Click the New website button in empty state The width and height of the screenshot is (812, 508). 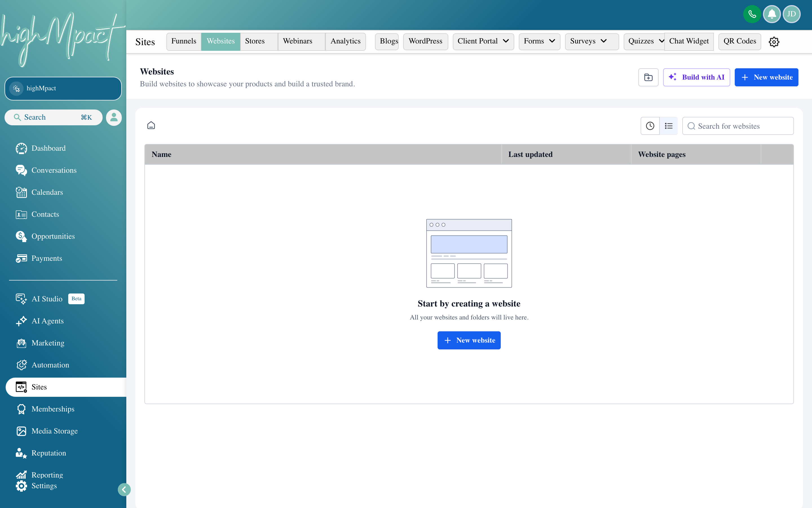(469, 340)
